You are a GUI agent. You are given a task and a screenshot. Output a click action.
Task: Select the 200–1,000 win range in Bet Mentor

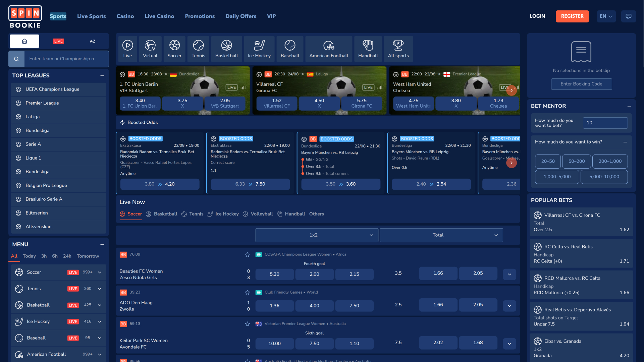[610, 161]
